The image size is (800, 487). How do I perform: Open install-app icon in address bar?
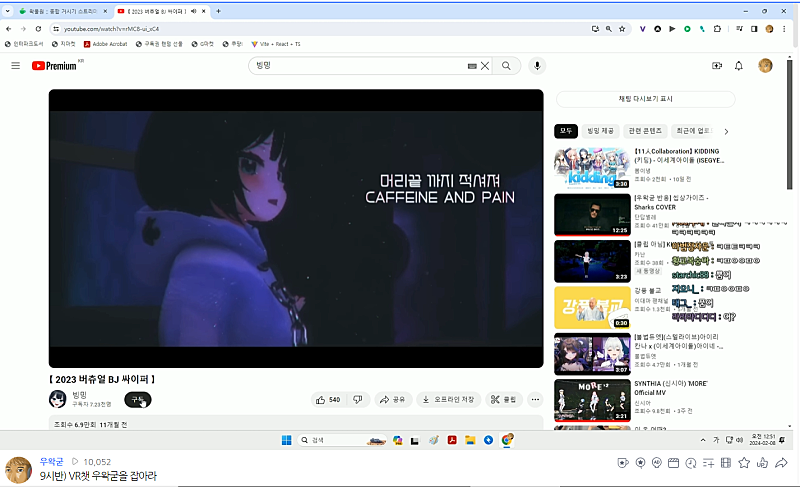pyautogui.click(x=595, y=29)
